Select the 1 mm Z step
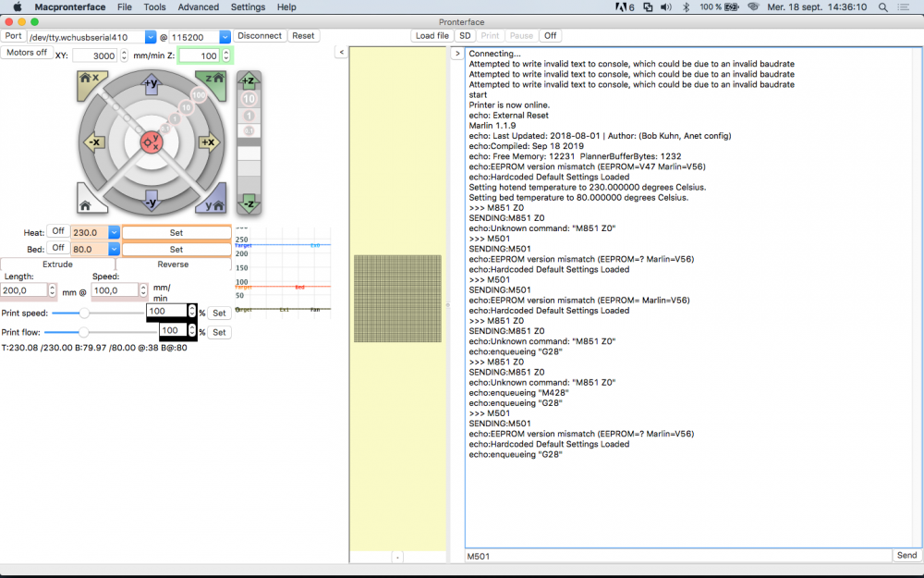The image size is (924, 578). coord(249,116)
